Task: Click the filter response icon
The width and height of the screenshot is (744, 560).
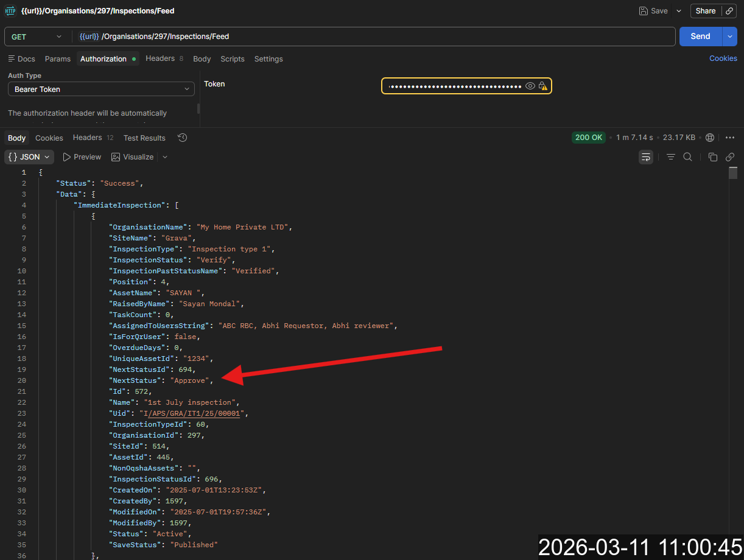Action: [x=670, y=157]
